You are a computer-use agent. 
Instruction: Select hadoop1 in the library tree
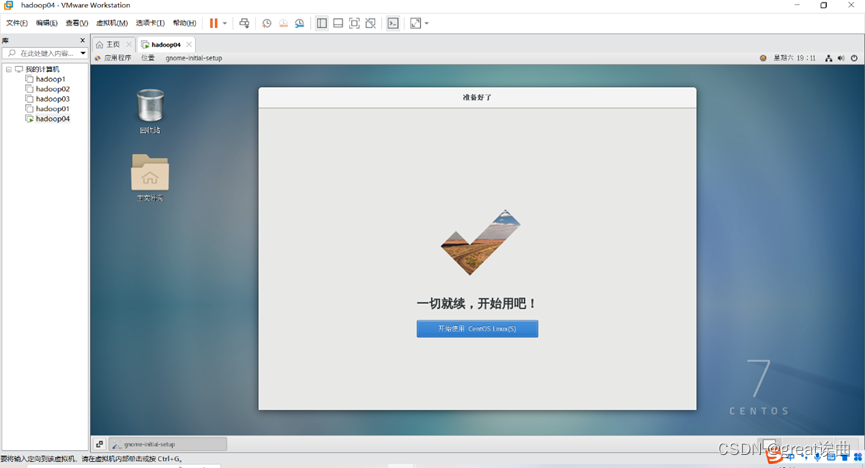point(50,79)
